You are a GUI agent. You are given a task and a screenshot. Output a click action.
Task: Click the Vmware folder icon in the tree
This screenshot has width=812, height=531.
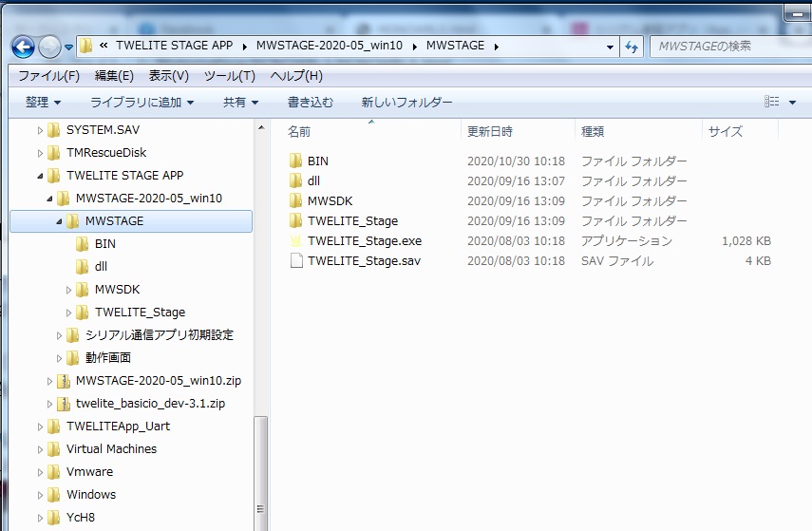54,472
